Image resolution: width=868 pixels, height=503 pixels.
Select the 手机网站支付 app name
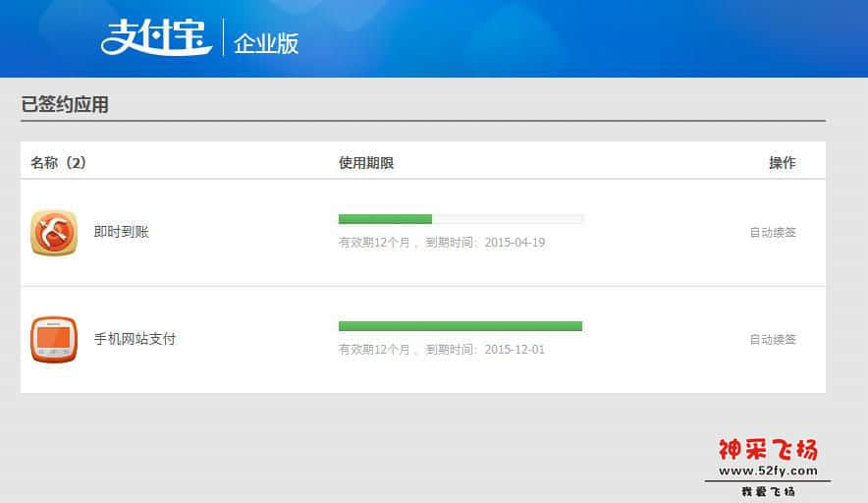[x=135, y=339]
